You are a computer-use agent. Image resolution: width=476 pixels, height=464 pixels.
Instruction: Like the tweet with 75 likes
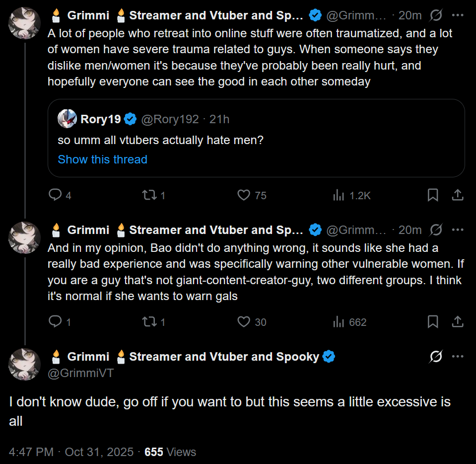click(244, 195)
